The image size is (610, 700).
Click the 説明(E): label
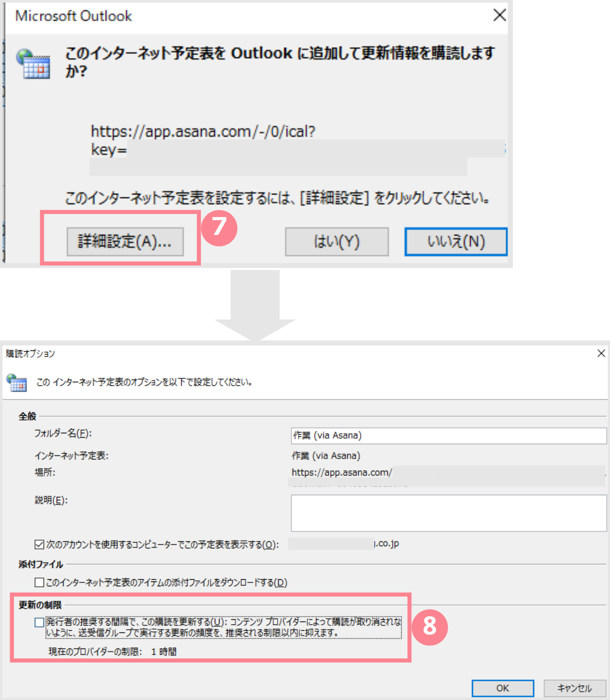[51, 500]
